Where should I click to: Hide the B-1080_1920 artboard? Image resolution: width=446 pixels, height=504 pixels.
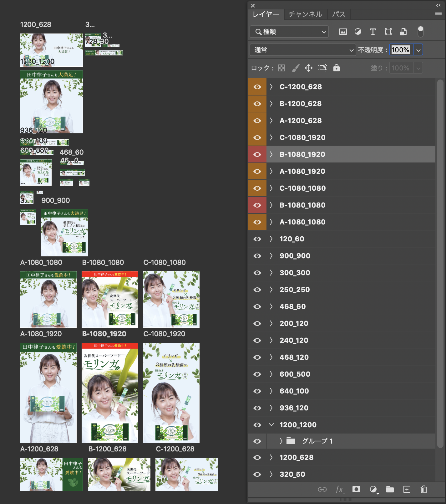click(257, 154)
